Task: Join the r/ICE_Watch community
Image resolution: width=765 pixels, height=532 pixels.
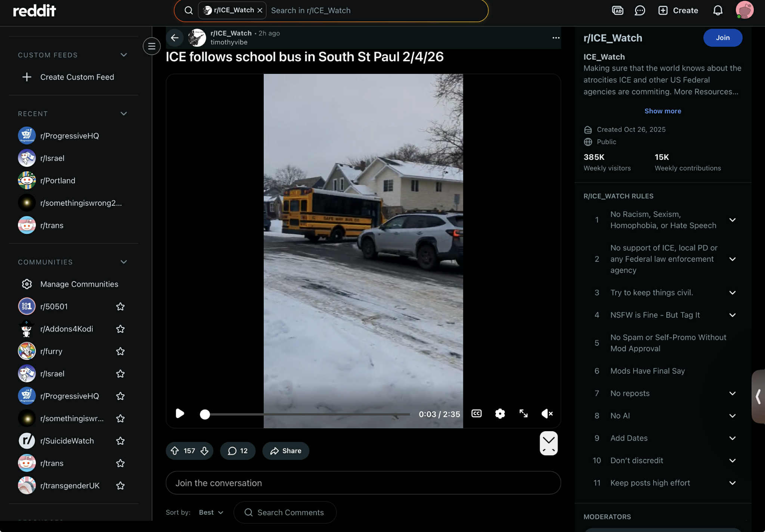Action: point(722,38)
